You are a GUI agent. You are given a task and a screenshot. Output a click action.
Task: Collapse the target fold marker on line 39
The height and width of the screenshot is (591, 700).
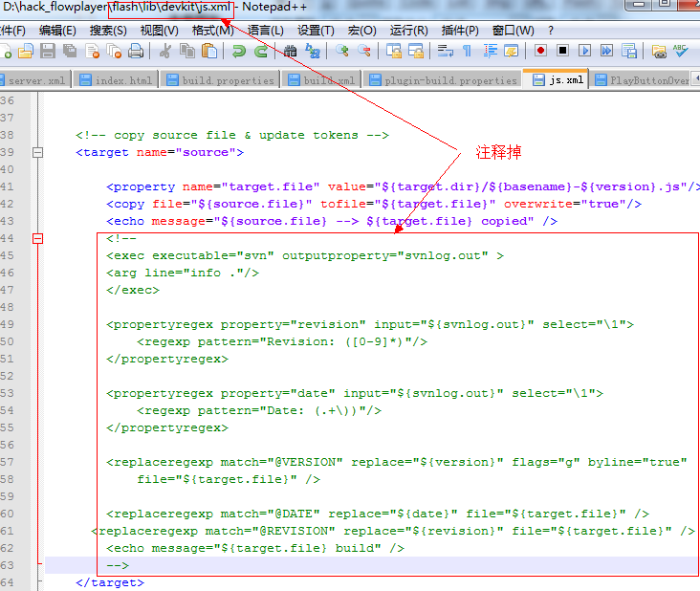[x=38, y=153]
